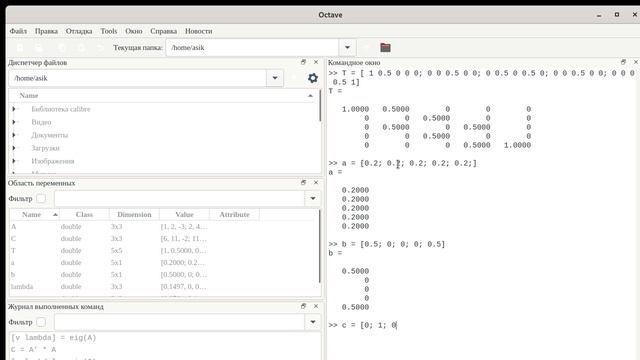Open the variables filter dropdown arrow
640x360 pixels.
pyautogui.click(x=313, y=198)
